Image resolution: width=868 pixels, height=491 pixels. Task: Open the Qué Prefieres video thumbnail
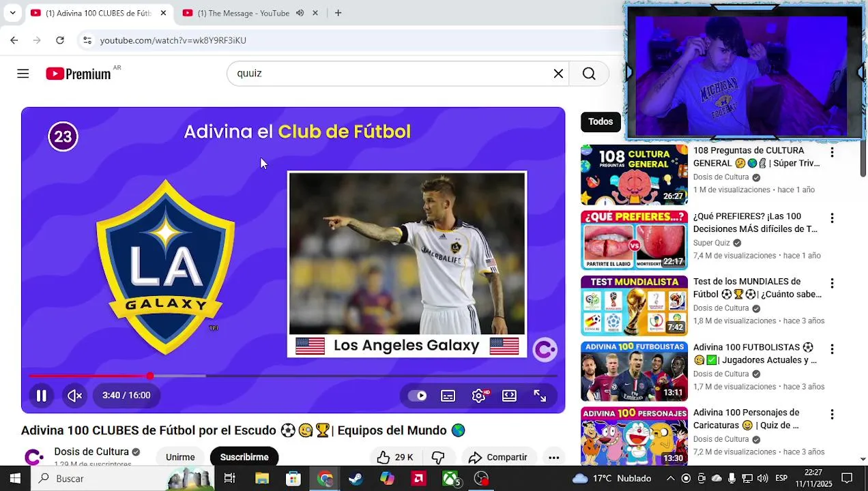point(634,240)
